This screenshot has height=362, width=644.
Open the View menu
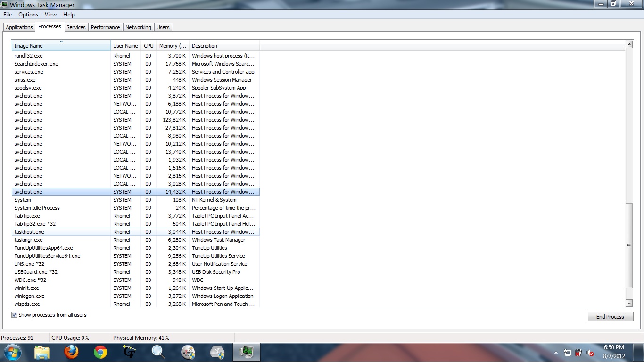pos(50,15)
